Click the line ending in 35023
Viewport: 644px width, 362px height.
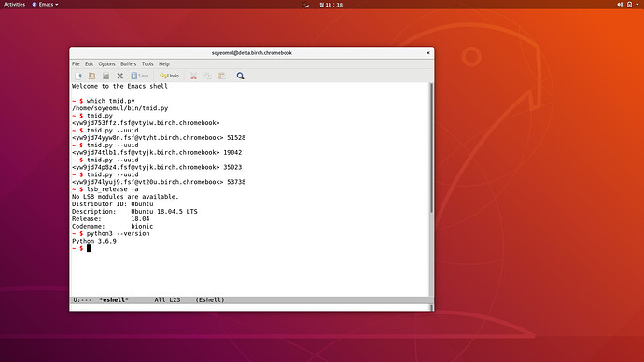pos(157,167)
